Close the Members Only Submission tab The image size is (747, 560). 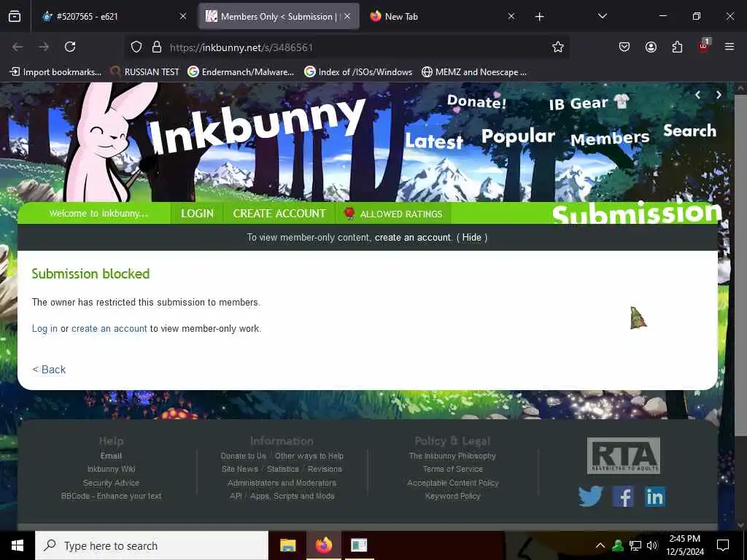(x=347, y=16)
